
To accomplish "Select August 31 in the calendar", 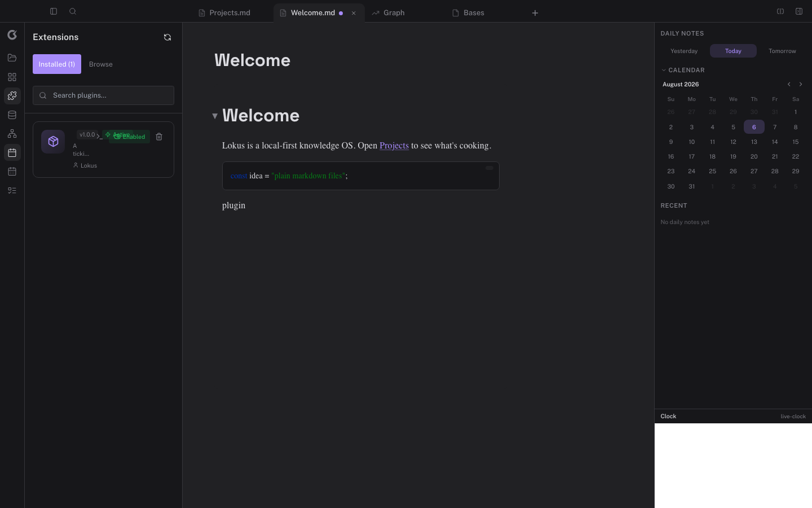I will [691, 186].
